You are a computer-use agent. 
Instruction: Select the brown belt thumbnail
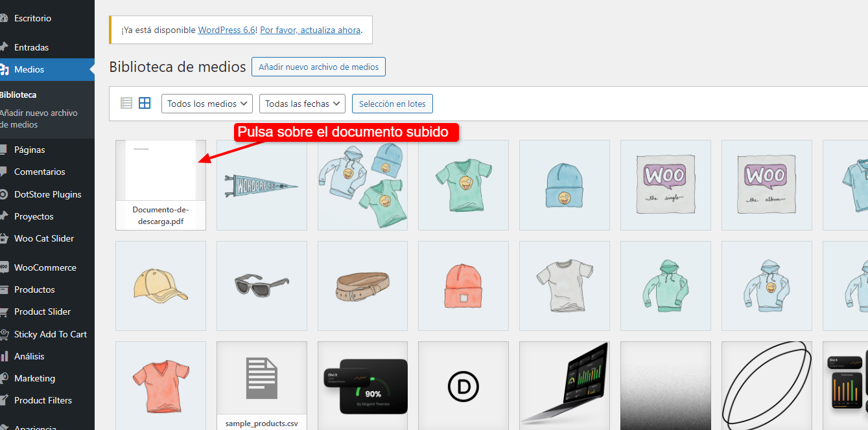tap(362, 286)
